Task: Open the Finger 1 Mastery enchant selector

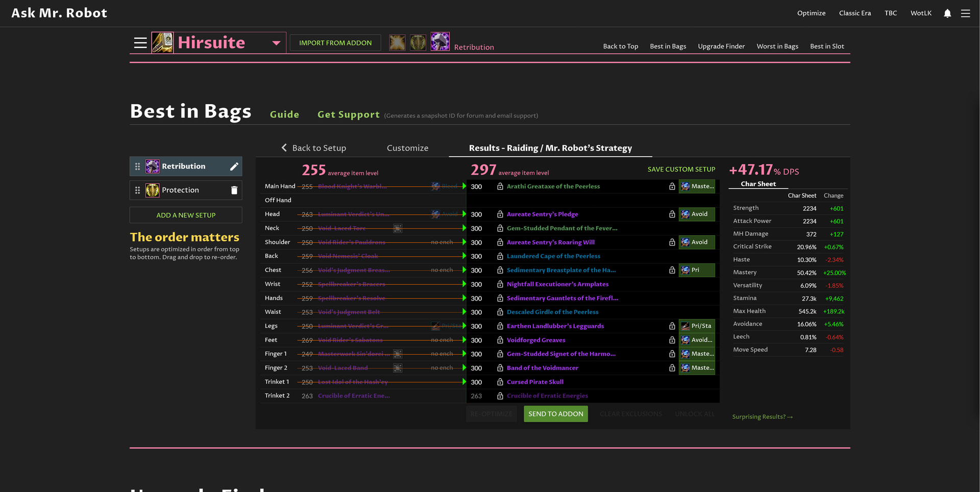Action: pyautogui.click(x=697, y=354)
